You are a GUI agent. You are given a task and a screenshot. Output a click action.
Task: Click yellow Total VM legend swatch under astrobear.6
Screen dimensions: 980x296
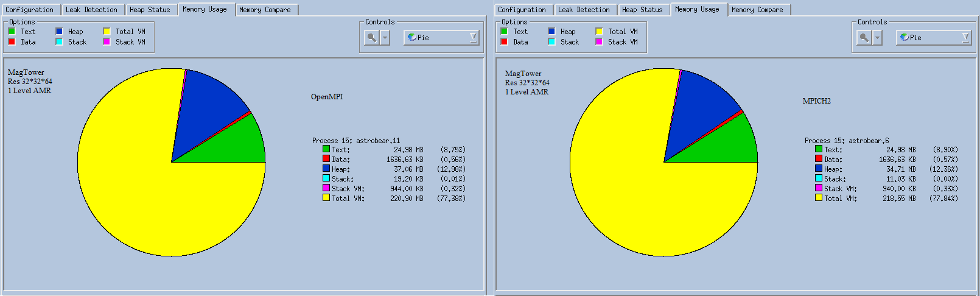coord(819,197)
